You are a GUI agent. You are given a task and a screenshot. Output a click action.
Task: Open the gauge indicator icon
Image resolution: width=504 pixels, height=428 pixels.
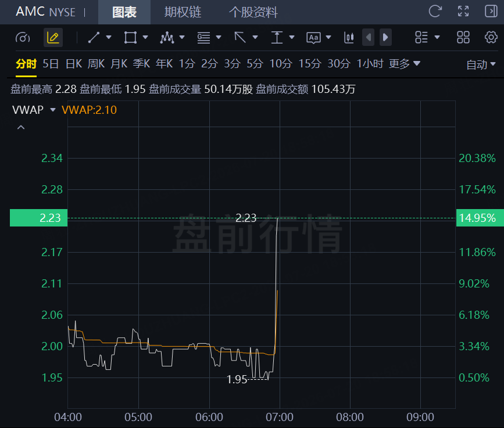[23, 38]
